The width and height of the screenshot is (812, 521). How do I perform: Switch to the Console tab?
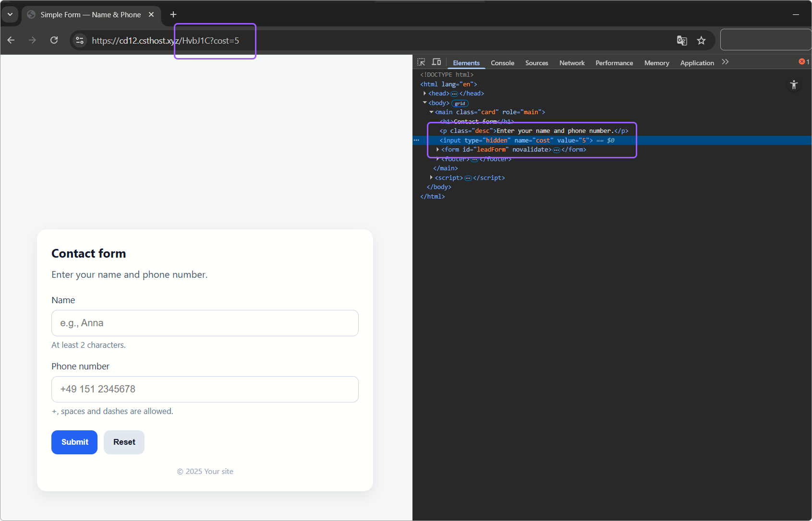502,63
